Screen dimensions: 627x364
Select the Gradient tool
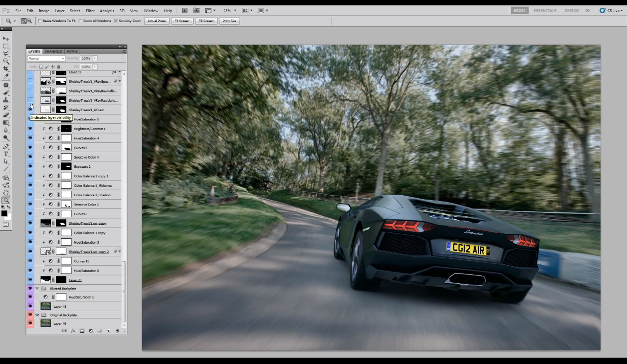pyautogui.click(x=6, y=122)
